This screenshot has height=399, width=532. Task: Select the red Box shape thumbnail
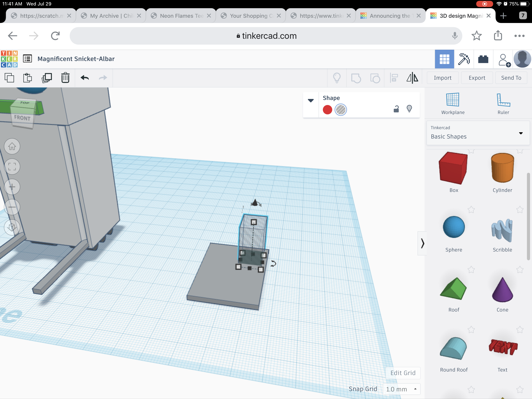point(453,168)
